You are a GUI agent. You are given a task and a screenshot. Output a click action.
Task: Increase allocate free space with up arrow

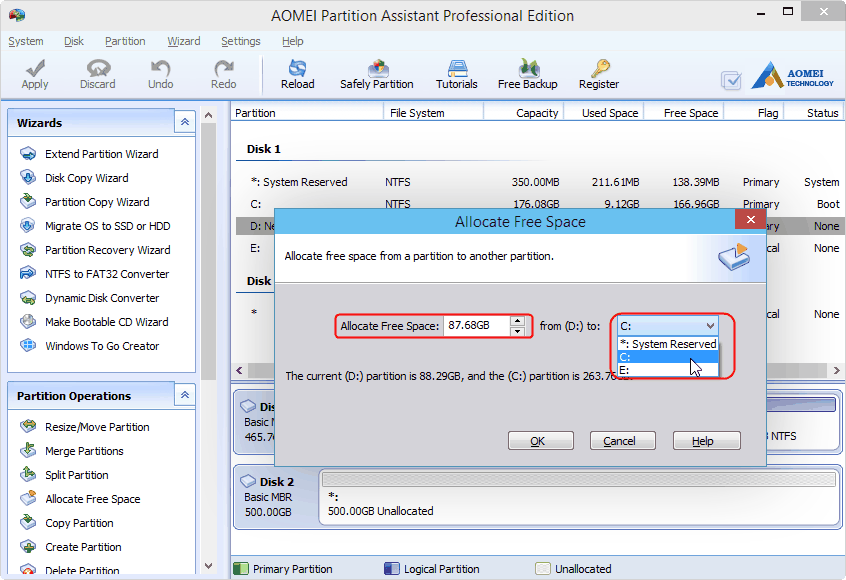pos(517,321)
